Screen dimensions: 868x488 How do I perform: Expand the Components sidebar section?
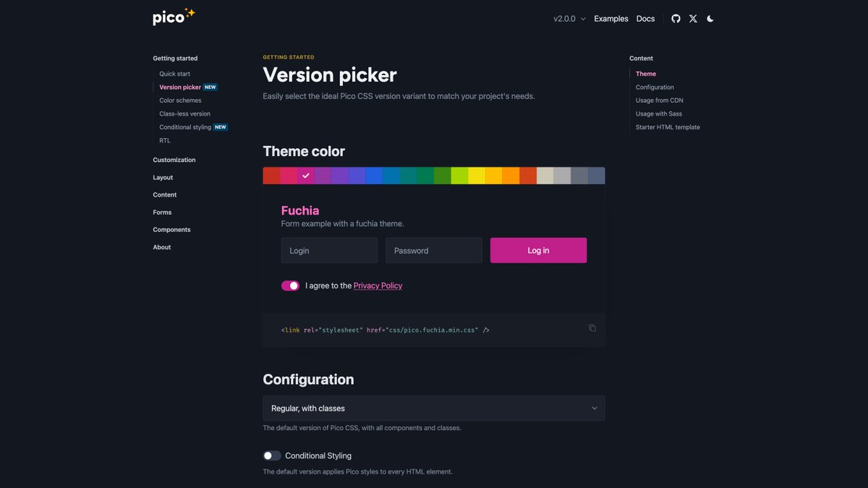171,230
